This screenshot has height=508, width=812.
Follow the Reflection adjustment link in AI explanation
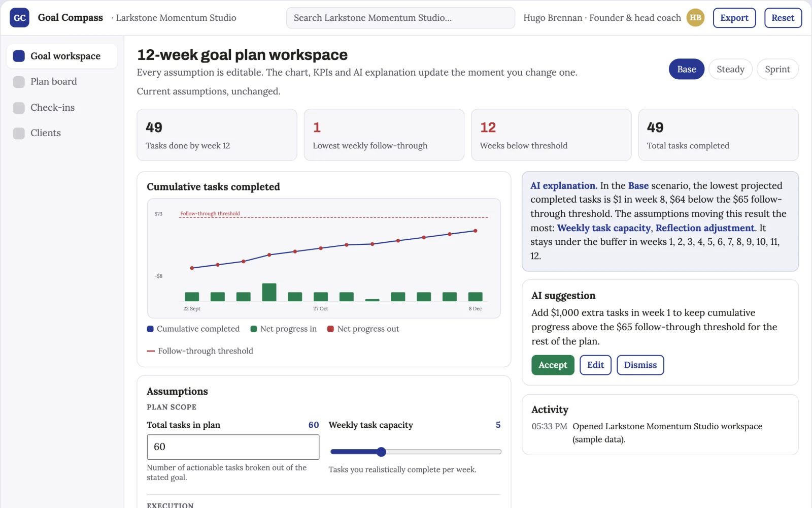click(705, 228)
